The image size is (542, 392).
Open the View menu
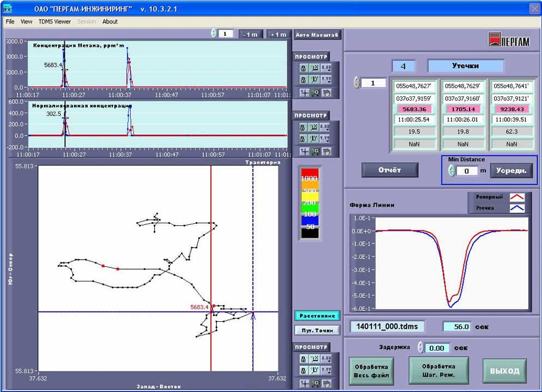tap(26, 21)
